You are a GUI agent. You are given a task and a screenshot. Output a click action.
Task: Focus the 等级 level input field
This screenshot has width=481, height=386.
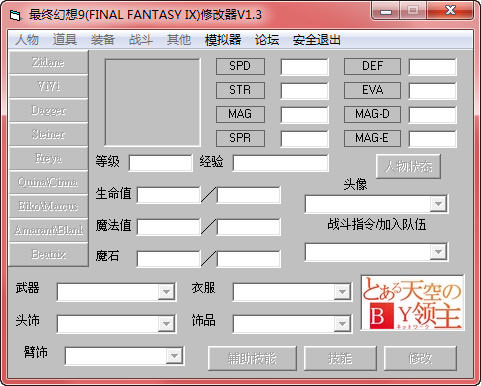161,163
